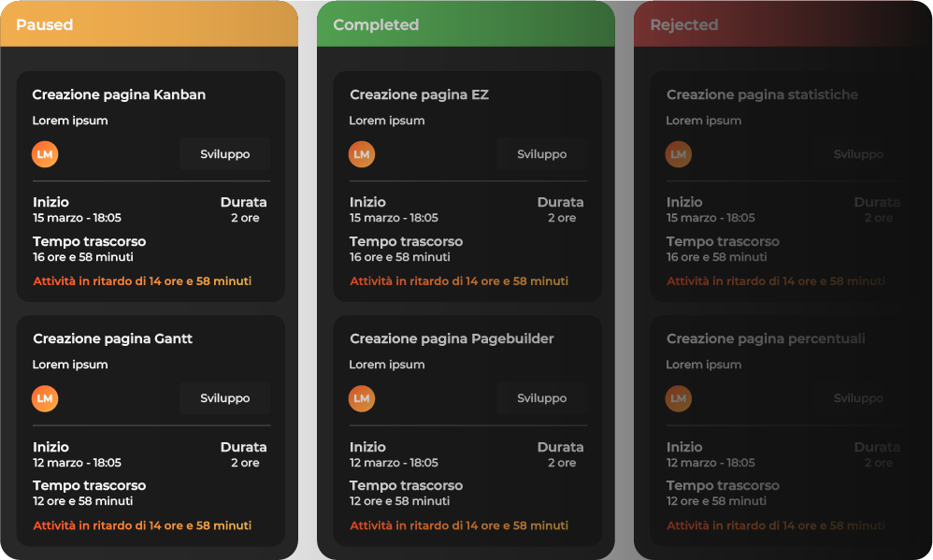
Task: Click the Creazione pagina EZ title
Action: point(419,94)
